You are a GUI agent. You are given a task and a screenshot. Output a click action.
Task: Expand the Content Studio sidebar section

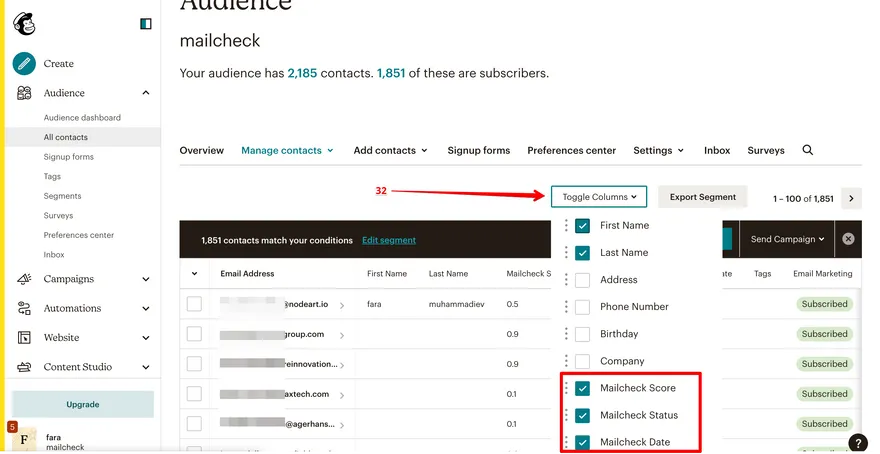146,367
